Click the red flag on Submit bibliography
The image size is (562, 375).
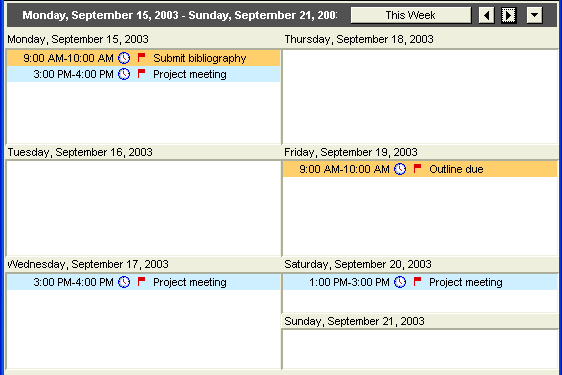[142, 57]
